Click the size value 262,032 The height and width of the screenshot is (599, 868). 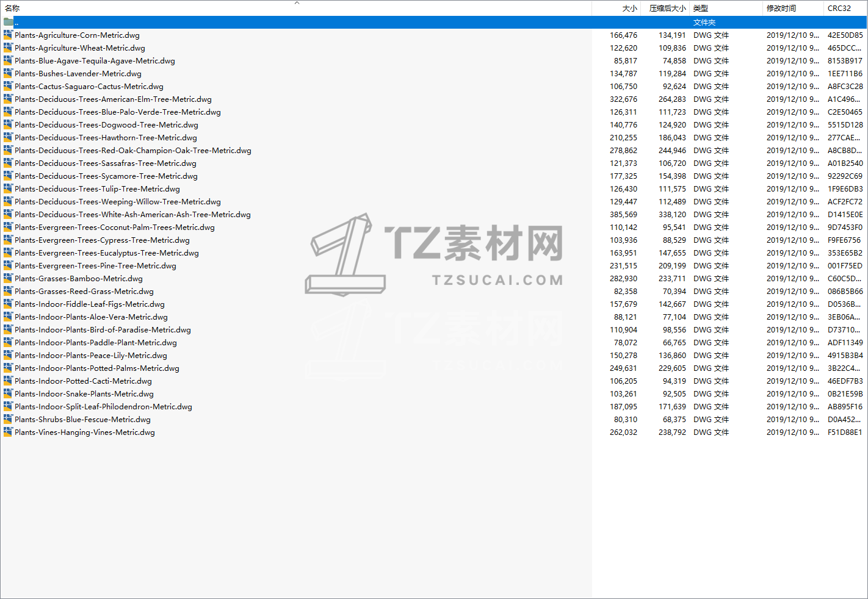click(623, 432)
